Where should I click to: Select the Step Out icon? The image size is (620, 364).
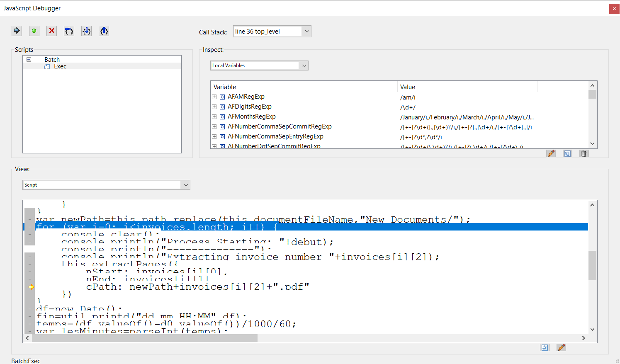tap(104, 31)
